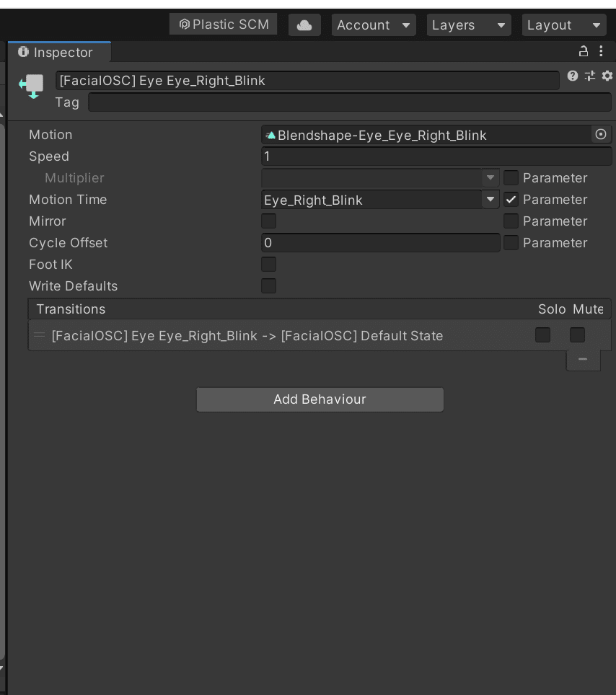Open the Inspector three-dot options menu
The height and width of the screenshot is (695, 616).
(x=601, y=51)
